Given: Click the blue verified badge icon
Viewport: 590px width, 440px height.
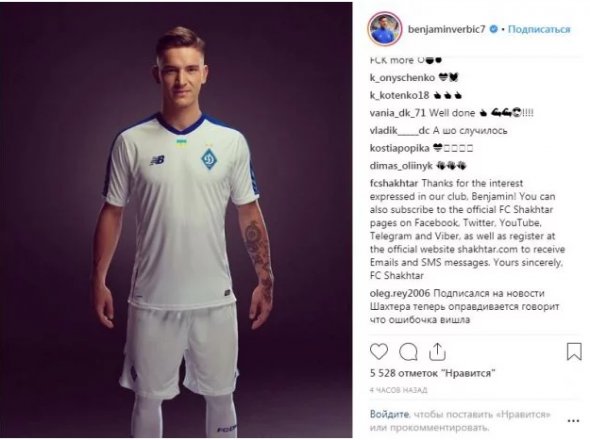Looking at the screenshot, I should click(493, 29).
